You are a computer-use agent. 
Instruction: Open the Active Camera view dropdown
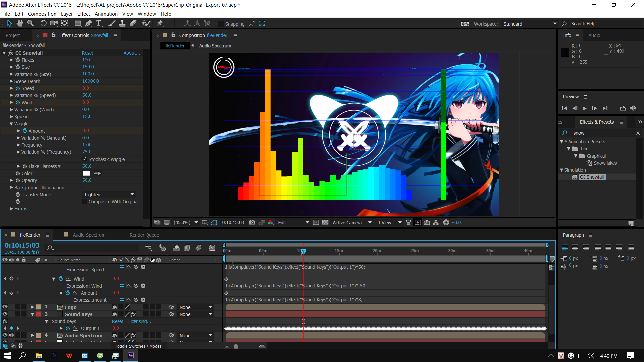(x=352, y=222)
